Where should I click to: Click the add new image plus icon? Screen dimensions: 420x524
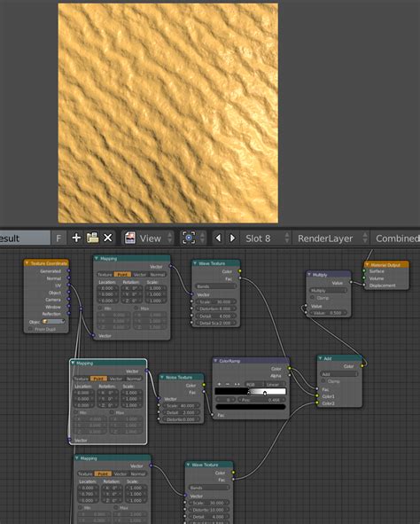76,238
